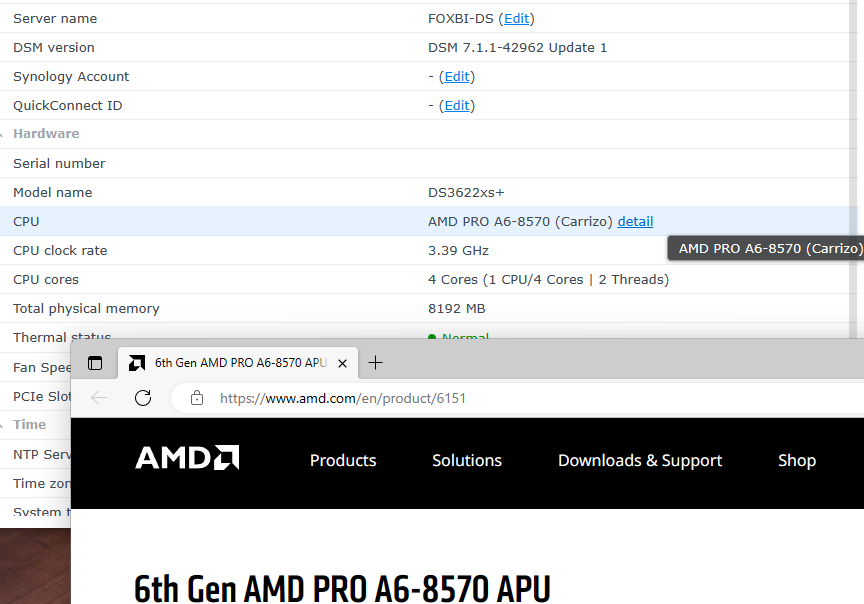View site info via the lock icon
The image size is (864, 604).
click(x=197, y=398)
